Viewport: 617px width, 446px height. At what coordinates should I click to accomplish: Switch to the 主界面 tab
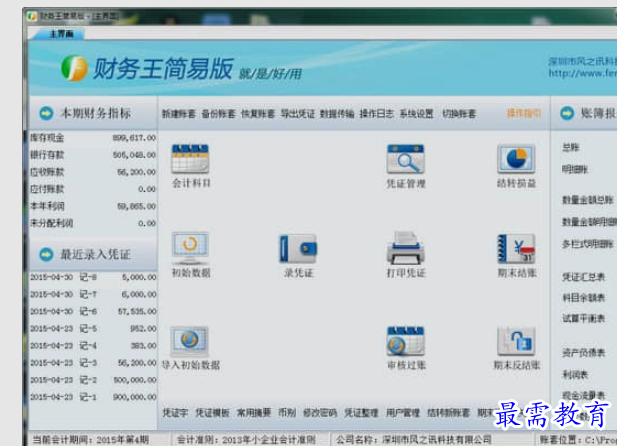click(61, 34)
